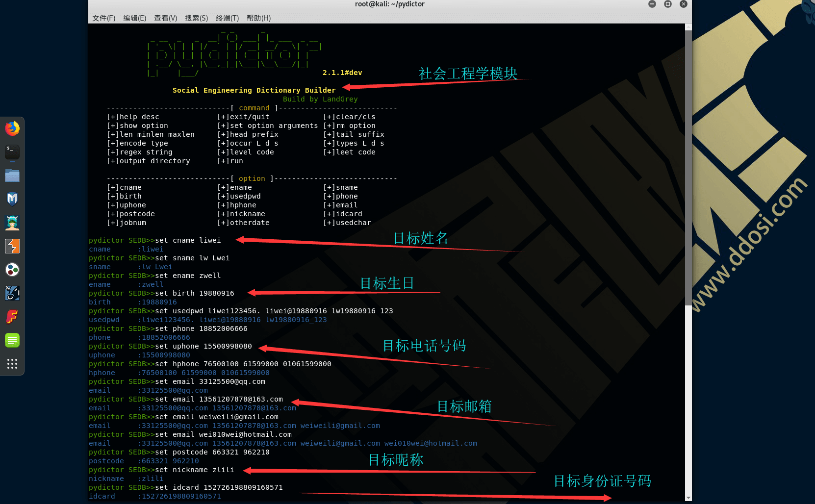Image resolution: width=815 pixels, height=504 pixels.
Task: Click the '[+]leet code' entry
Action: point(349,152)
